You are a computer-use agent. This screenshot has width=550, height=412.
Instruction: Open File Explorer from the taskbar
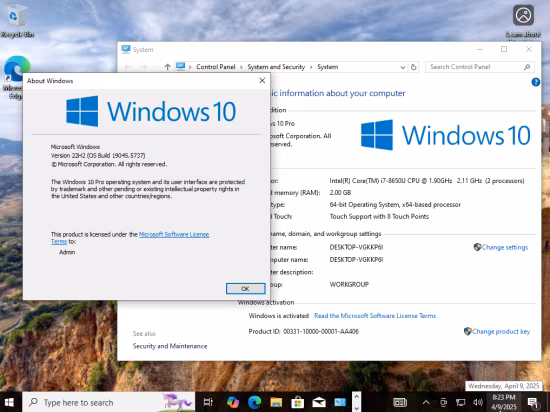point(276,402)
